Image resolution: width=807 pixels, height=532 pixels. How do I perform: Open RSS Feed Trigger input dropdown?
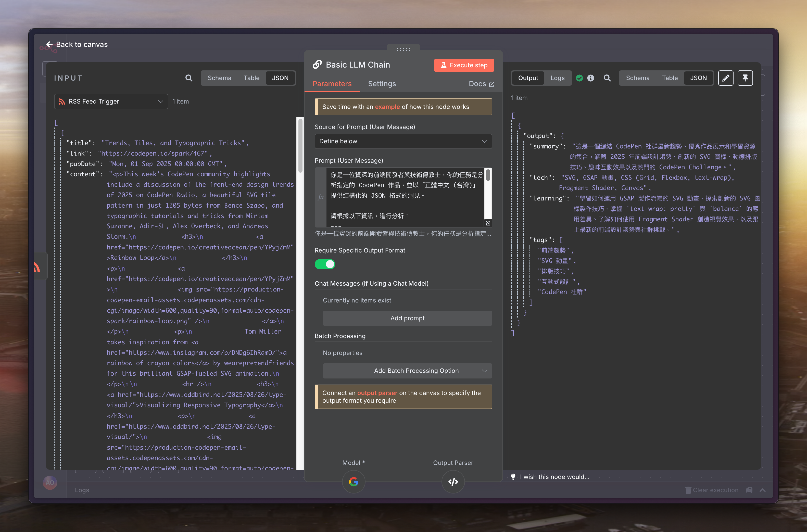point(111,102)
